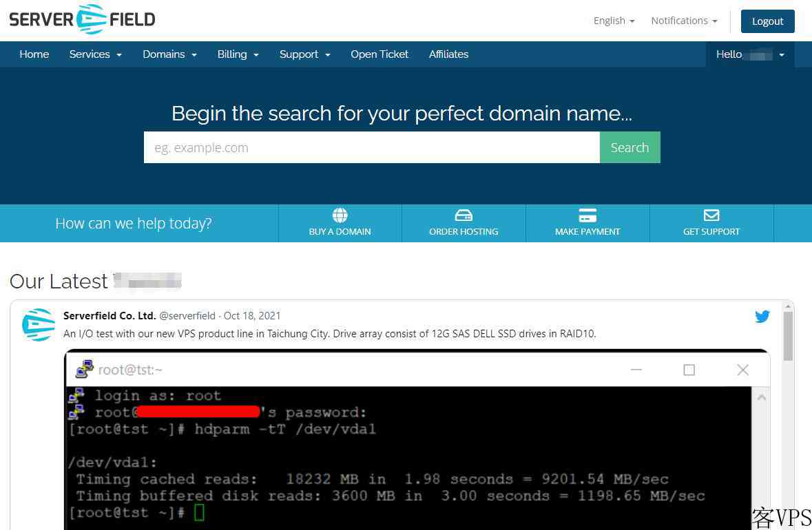This screenshot has width=812, height=530.
Task: Open the Hello user account dropdown
Action: click(750, 54)
